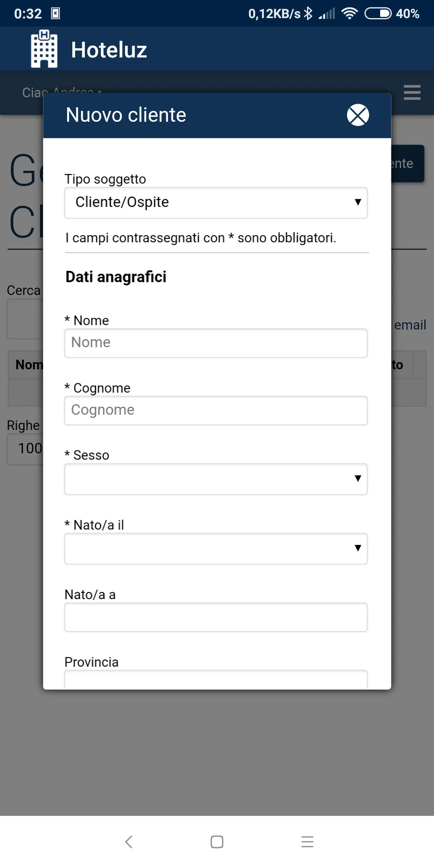Focus the Cognome text field
Image resolution: width=434 pixels, height=868 pixels.
(216, 410)
